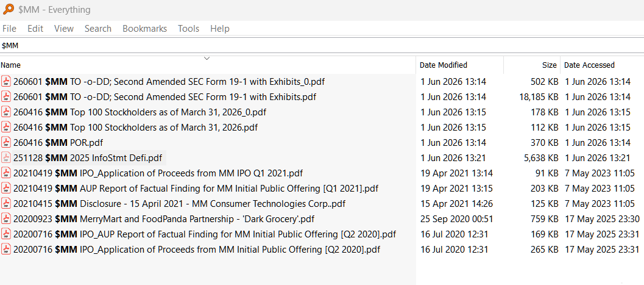Click PDF icon of IPO_Application of Proceeds [Q2 2020].pdf
644x285 pixels.
(6, 249)
